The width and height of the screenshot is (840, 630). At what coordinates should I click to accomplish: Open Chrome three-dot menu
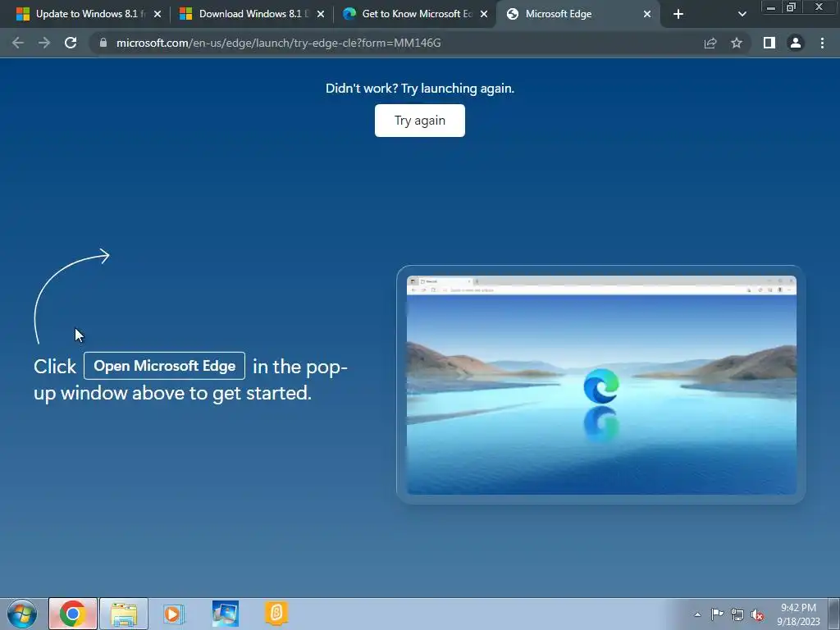(822, 43)
